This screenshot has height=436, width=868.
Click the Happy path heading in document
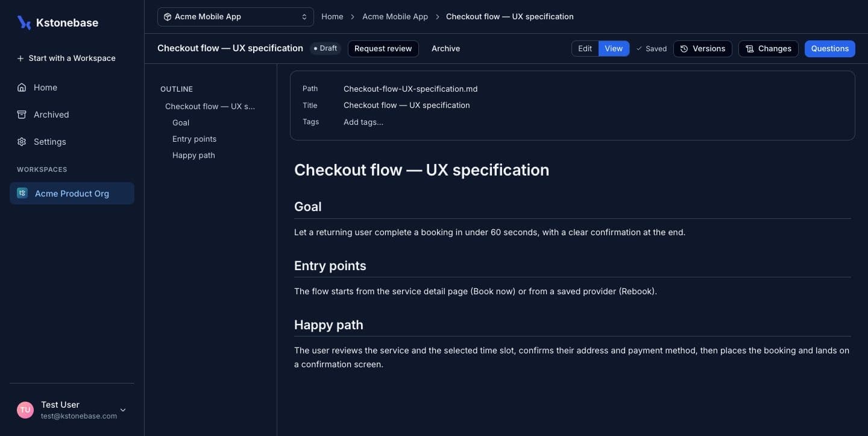[329, 324]
